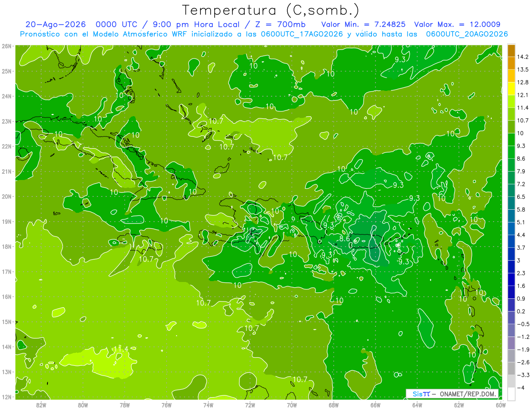The height and width of the screenshot is (411, 532).
Task: Click the "0.9" colorbar label
Action: click(521, 299)
